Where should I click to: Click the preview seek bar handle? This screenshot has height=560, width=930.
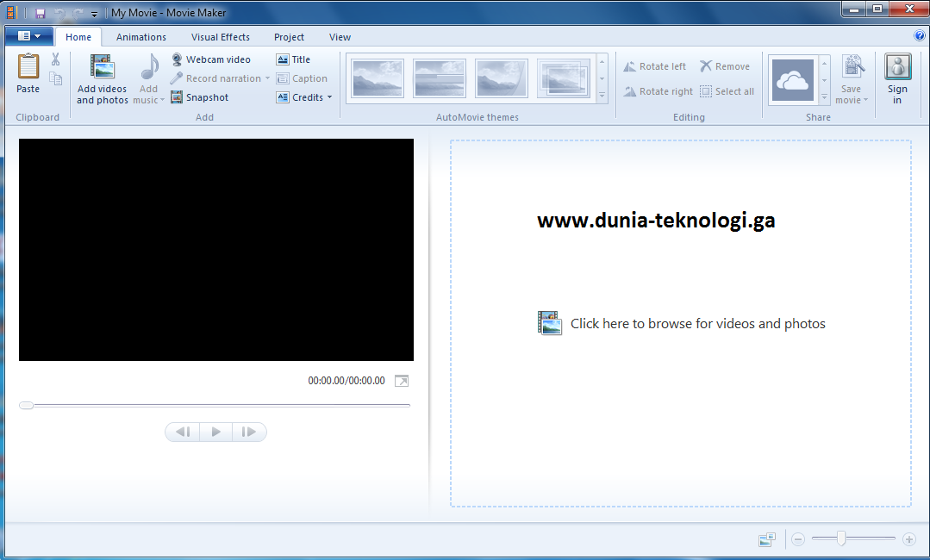click(x=26, y=405)
